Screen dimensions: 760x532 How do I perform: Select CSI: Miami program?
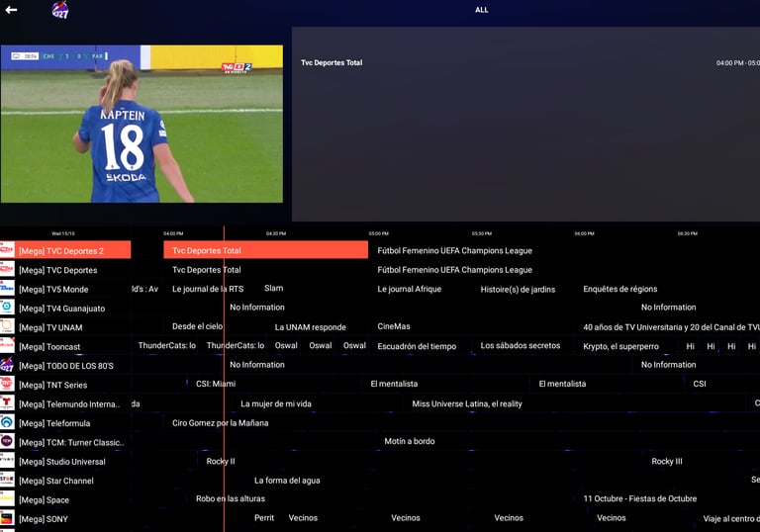(x=216, y=384)
